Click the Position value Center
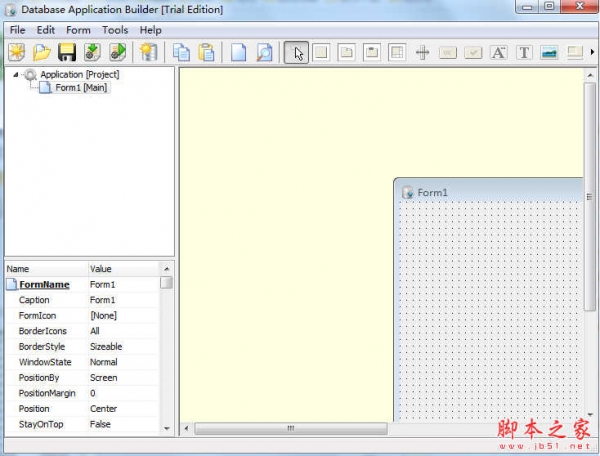The image size is (600, 456). coord(103,409)
